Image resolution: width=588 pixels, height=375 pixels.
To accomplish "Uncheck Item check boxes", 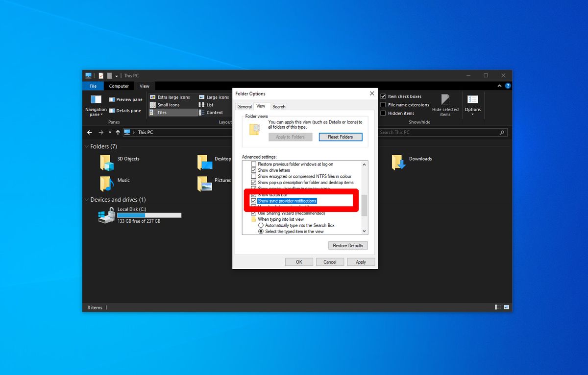I will pos(383,96).
